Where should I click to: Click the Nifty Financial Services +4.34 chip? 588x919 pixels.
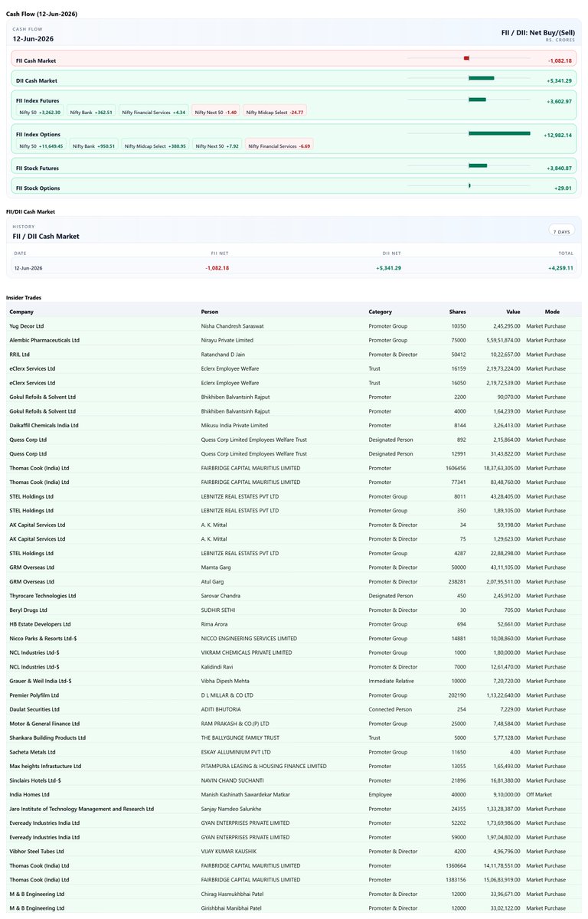click(154, 112)
